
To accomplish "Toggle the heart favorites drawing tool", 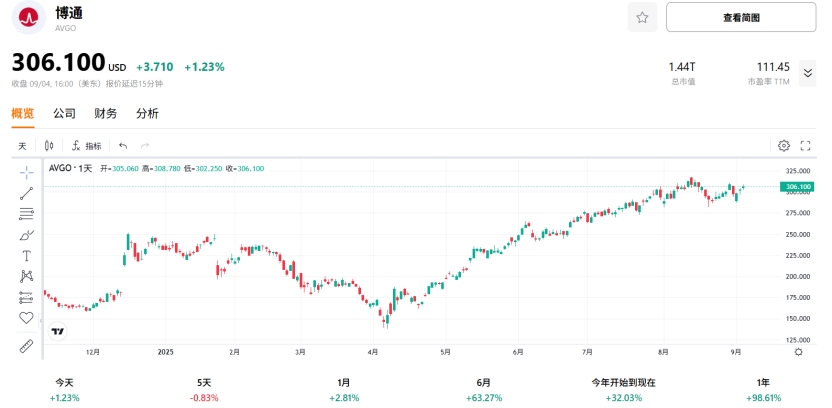I will tap(26, 318).
